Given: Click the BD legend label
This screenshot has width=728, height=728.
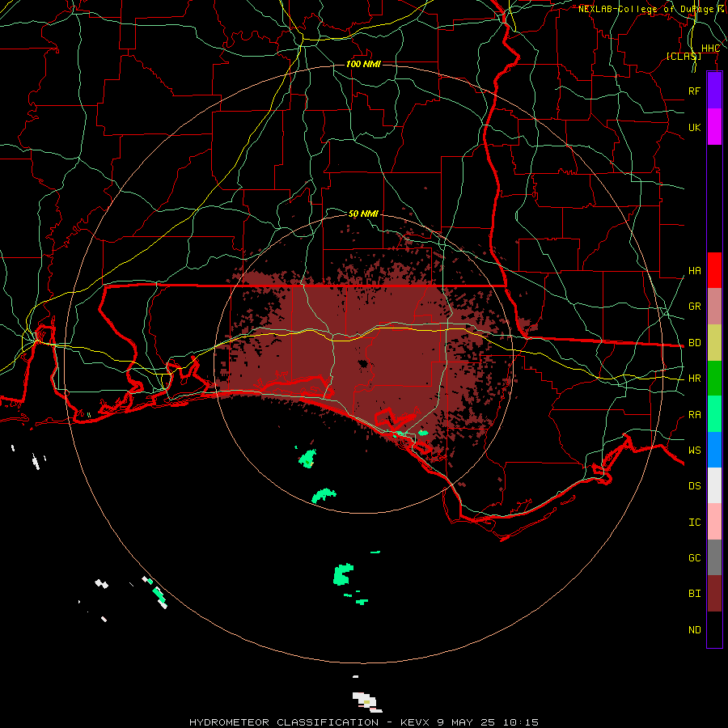Looking at the screenshot, I should [694, 343].
